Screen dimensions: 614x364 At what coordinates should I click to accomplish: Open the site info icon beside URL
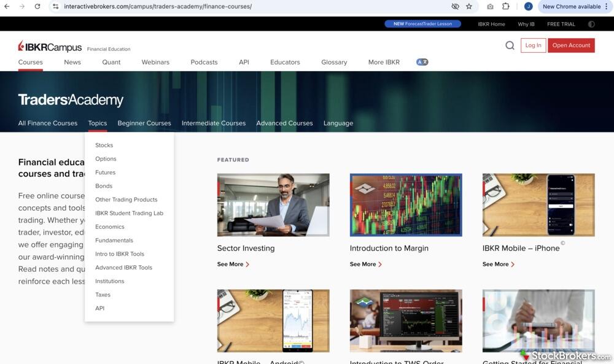pyautogui.click(x=55, y=6)
